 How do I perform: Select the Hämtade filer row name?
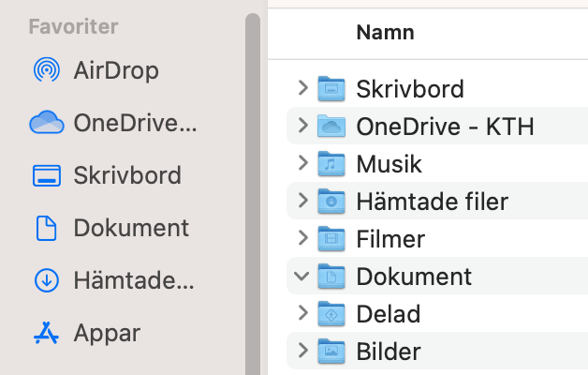tap(432, 202)
